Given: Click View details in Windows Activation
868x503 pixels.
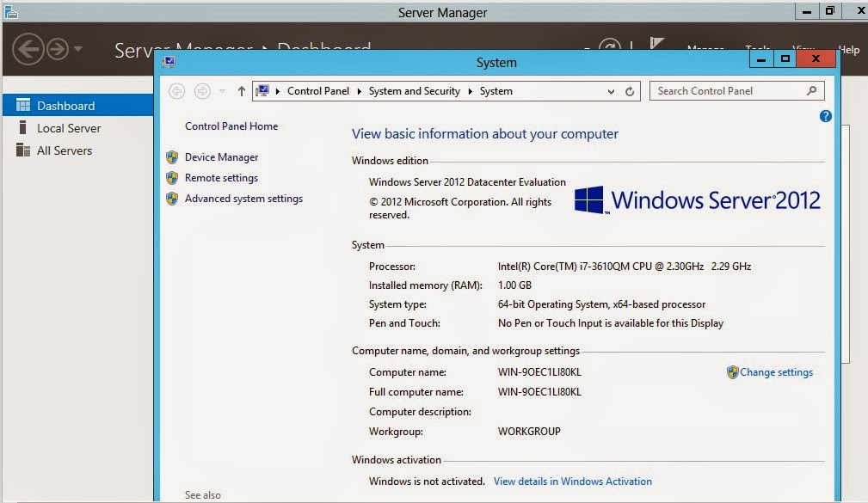Looking at the screenshot, I should [572, 482].
